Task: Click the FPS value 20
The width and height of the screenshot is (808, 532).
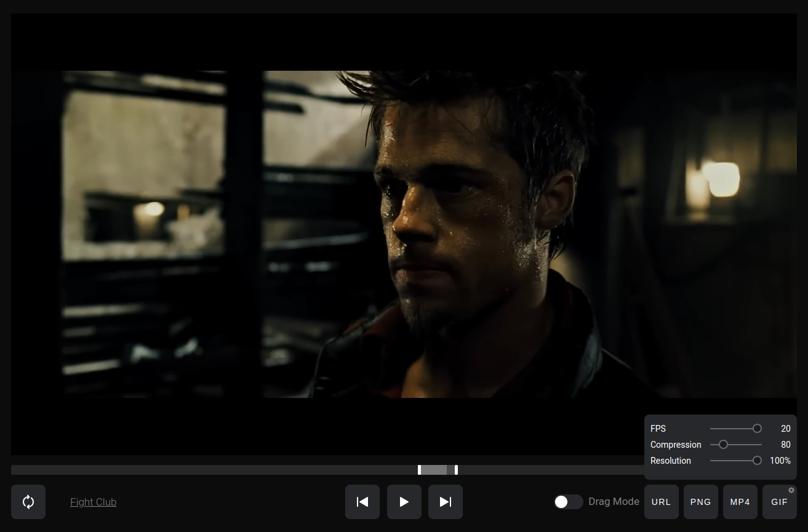Action: click(786, 429)
